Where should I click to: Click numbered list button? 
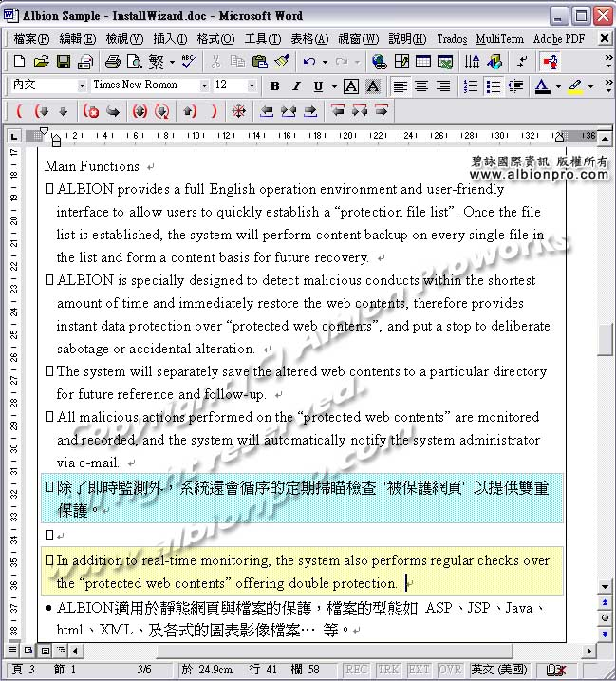point(470,86)
